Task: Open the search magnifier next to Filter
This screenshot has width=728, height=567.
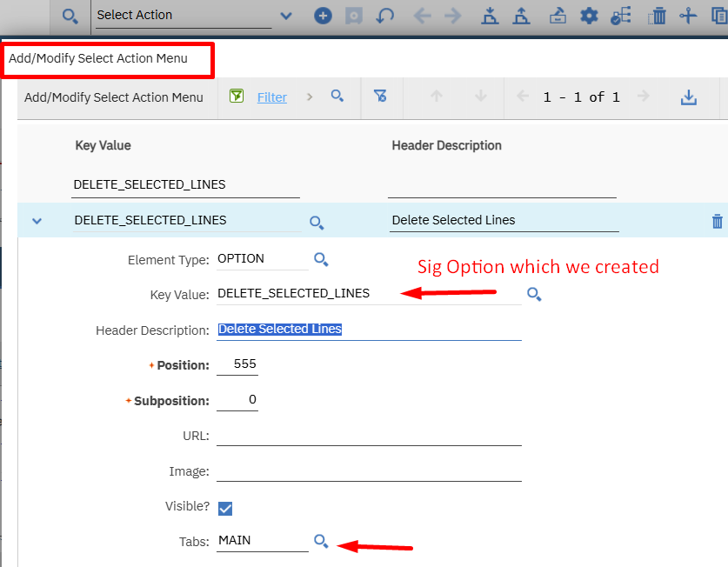Action: pos(337,97)
